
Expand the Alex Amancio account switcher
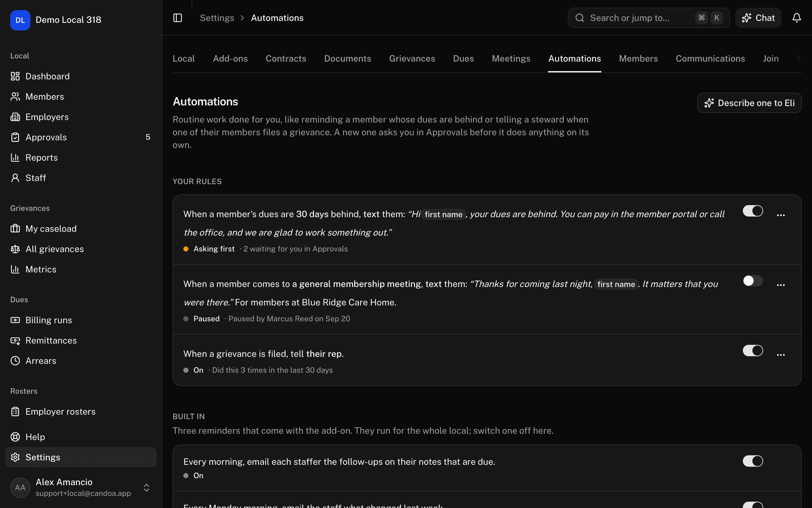point(146,487)
